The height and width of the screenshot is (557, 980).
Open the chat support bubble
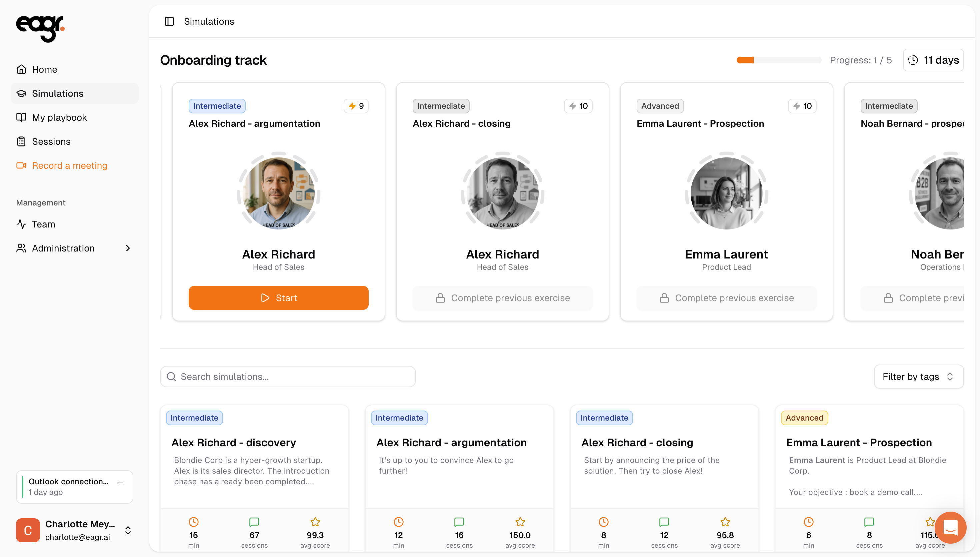click(950, 528)
